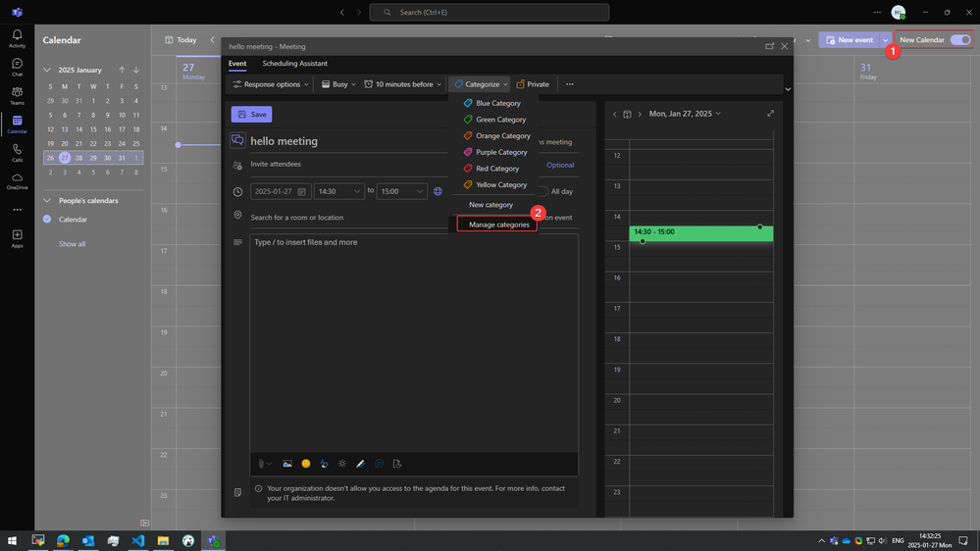
Task: Toggle the All day switch
Action: pyautogui.click(x=542, y=192)
